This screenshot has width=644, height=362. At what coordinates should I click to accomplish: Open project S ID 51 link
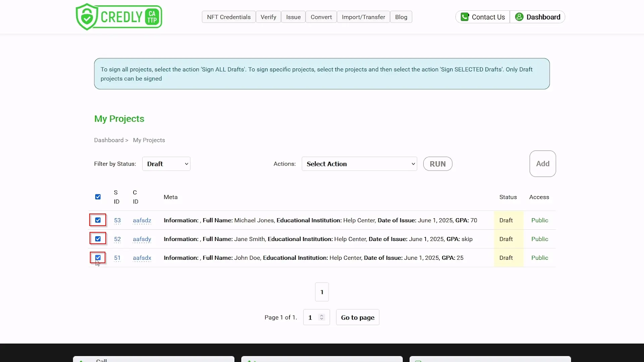pos(117,258)
